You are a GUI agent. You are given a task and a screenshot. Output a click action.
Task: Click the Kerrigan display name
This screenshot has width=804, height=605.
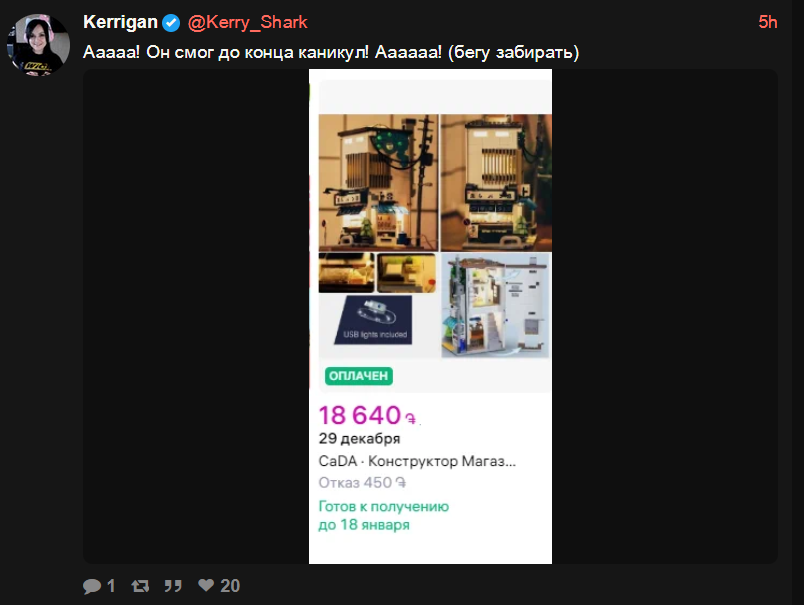pos(120,22)
